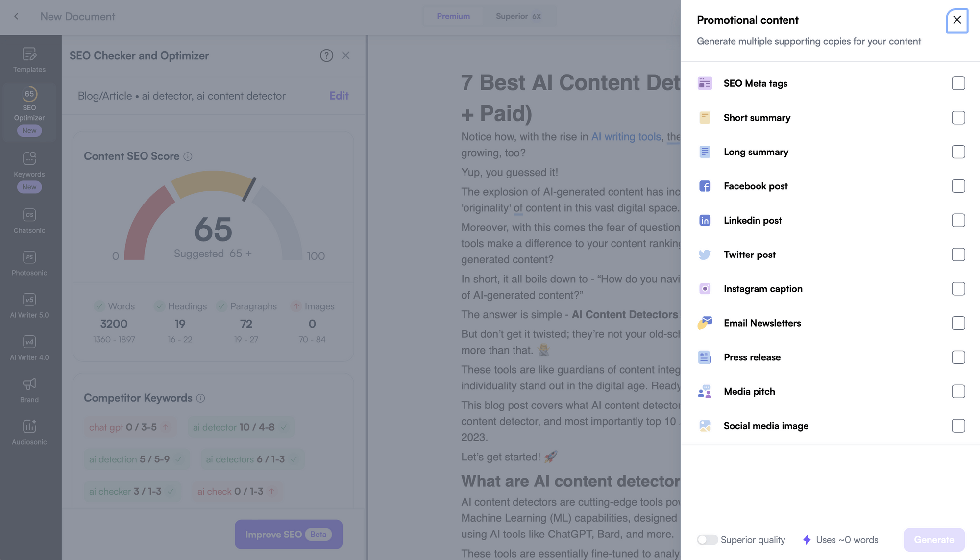Viewport: 980px width, 560px height.
Task: Check the Twitter post checkbox
Action: (958, 255)
